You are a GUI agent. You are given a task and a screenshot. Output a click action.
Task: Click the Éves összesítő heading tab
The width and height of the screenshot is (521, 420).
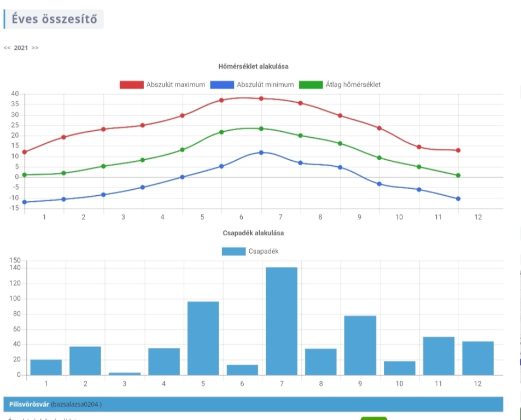[x=54, y=19]
